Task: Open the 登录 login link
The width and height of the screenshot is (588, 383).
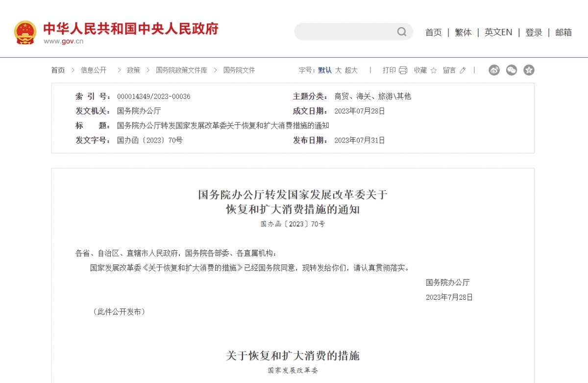Action: pyautogui.click(x=534, y=32)
